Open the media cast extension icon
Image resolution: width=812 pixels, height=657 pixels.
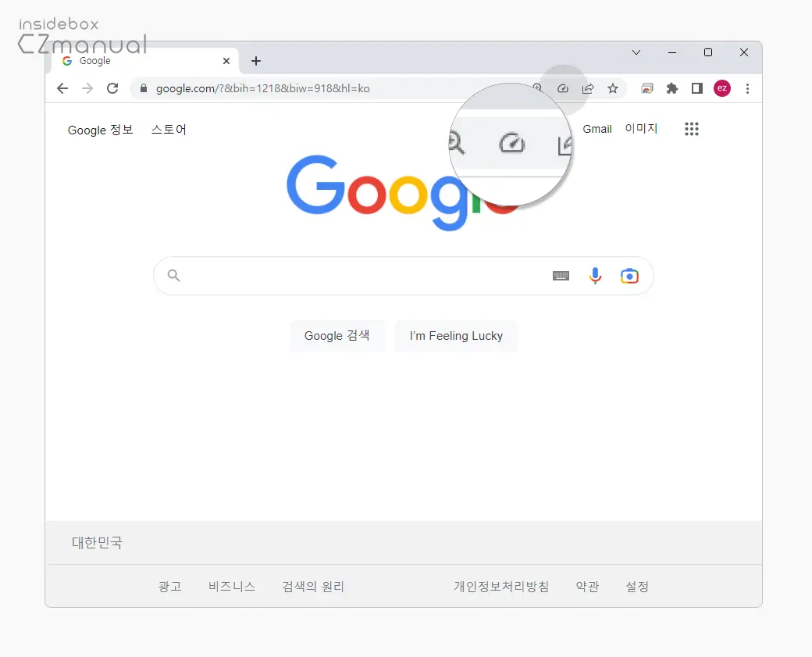coord(647,88)
